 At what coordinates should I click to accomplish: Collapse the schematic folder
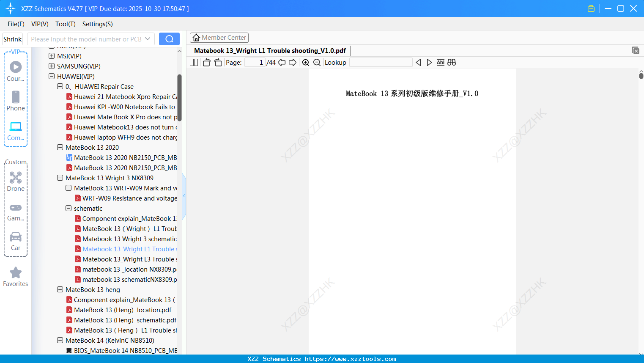tap(69, 208)
